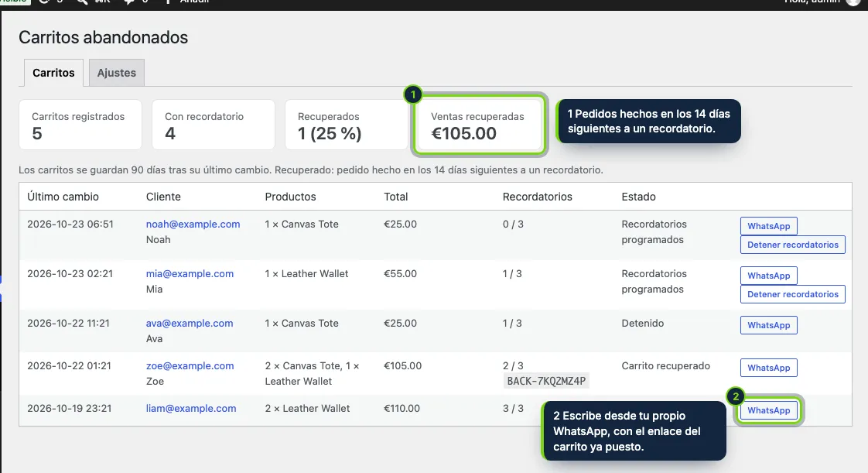Image resolution: width=868 pixels, height=473 pixels.
Task: Click the Último cambio column header
Action: pos(63,197)
